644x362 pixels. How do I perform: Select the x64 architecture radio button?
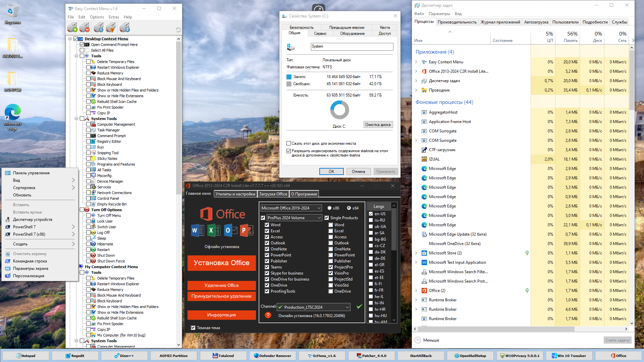pos(349,208)
